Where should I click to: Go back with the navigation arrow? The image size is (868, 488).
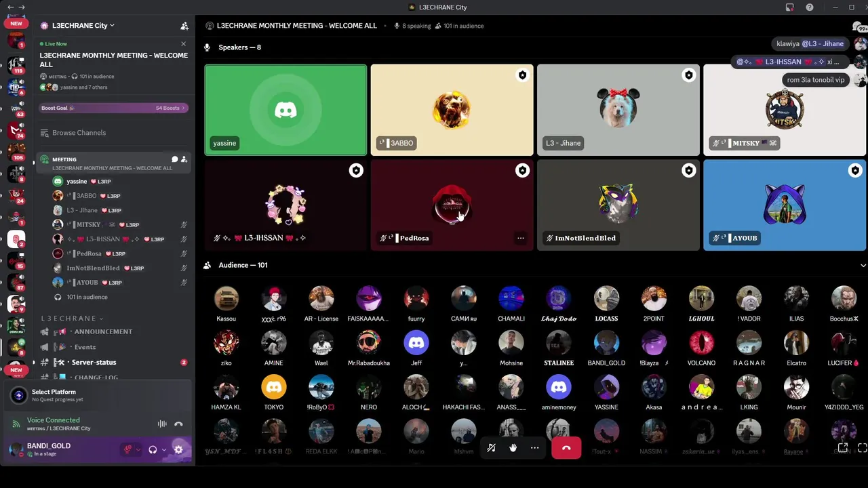[x=10, y=7]
